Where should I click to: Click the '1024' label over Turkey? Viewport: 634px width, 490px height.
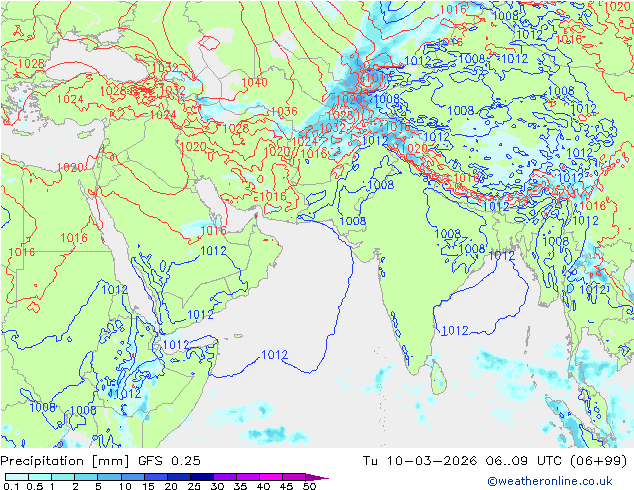point(70,99)
